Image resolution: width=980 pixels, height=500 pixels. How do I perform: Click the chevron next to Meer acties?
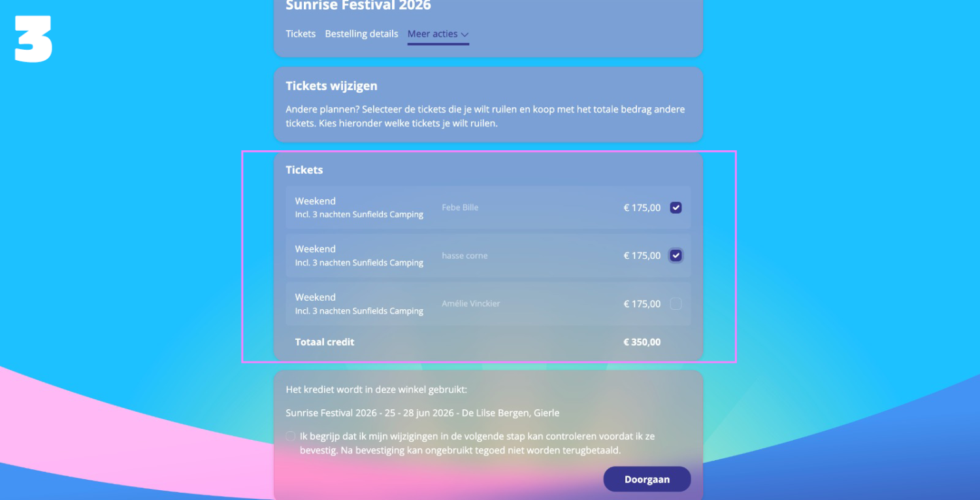pos(465,35)
